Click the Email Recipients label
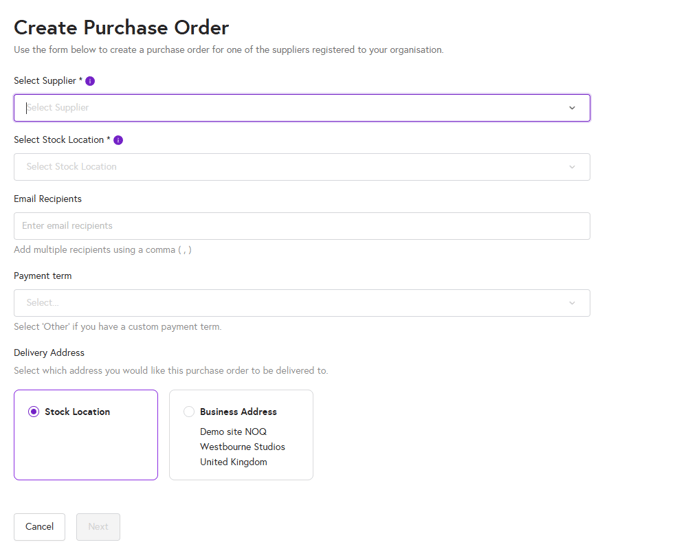The width and height of the screenshot is (688, 549). pyautogui.click(x=48, y=199)
